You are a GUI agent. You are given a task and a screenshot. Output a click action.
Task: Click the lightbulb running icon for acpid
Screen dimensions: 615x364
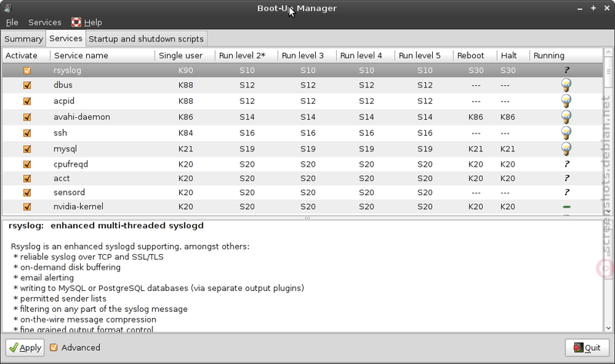pos(566,101)
